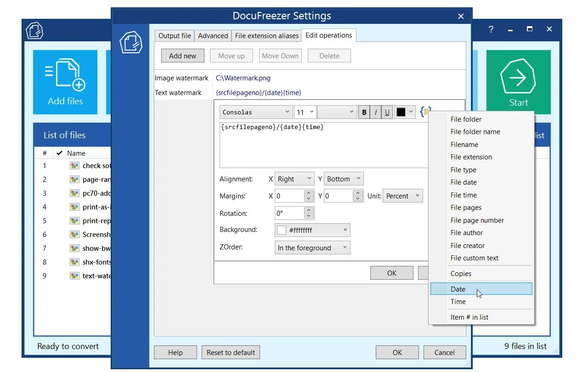This screenshot has height=372, width=588.
Task: Click the Cancel button in settings
Action: (445, 353)
